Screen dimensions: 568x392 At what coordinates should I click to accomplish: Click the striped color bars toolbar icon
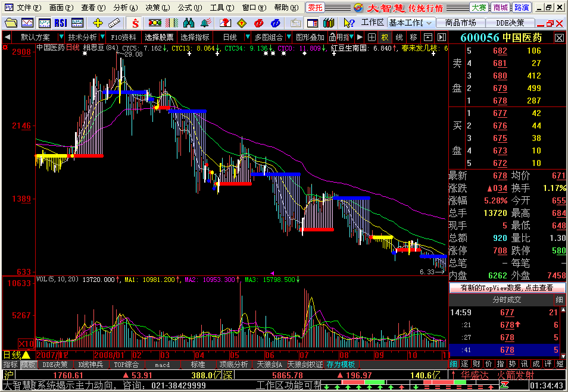[x=171, y=23]
